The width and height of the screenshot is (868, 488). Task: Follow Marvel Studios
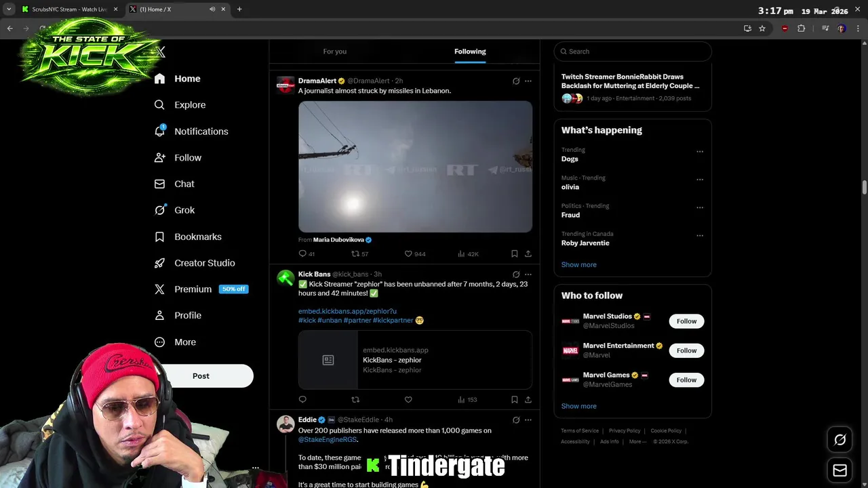686,321
